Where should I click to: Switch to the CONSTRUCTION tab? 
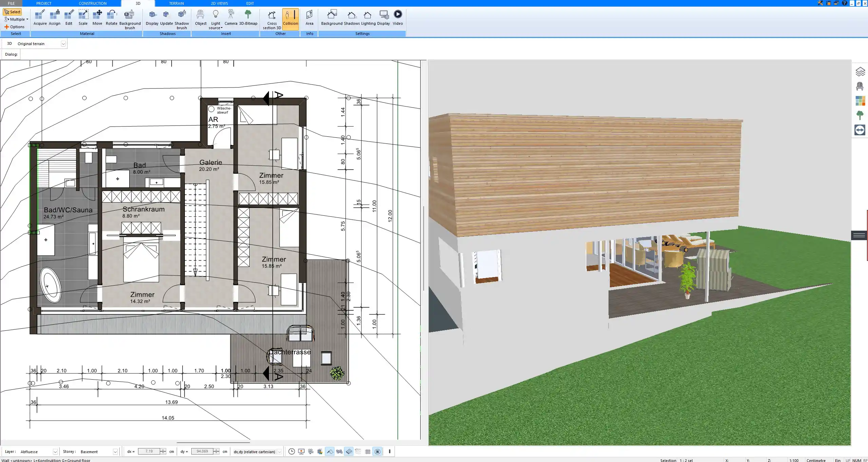coord(93,3)
